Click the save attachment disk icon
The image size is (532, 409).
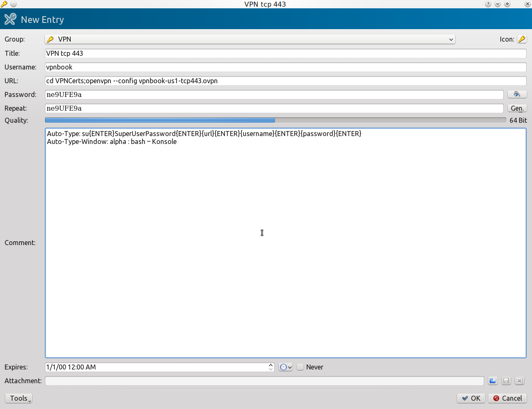tap(506, 381)
